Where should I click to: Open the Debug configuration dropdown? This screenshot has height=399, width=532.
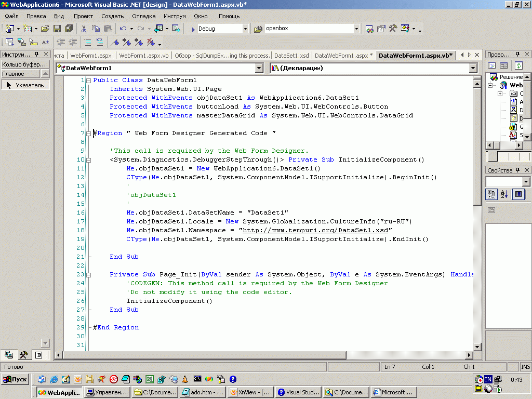point(245,29)
